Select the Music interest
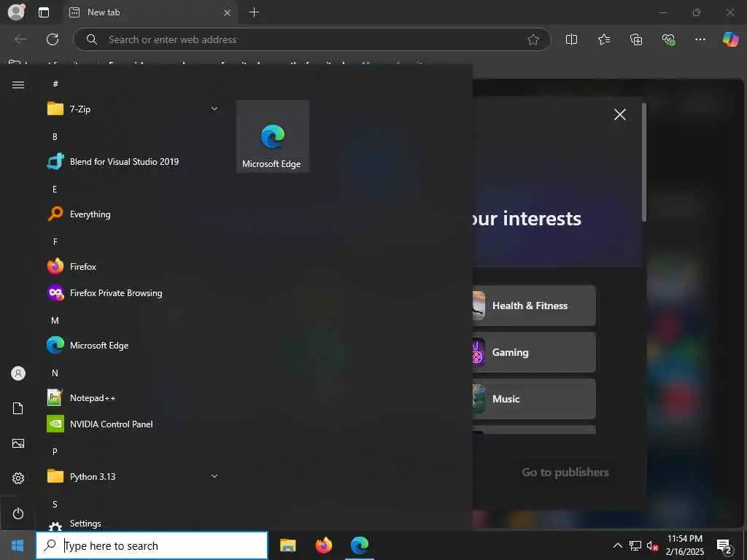 point(534,399)
